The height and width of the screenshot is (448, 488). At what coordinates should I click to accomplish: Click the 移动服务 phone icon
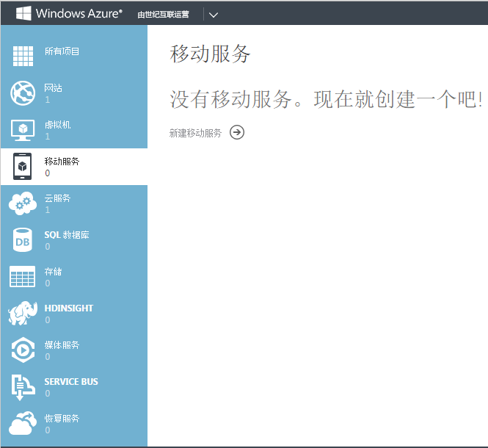point(23,167)
